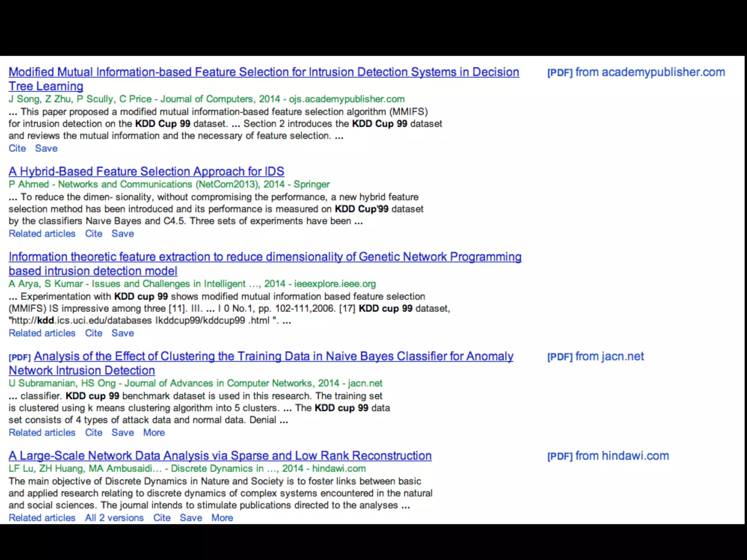View related articles for Arya Kumar paper
Viewport: 747px width, 560px height.
[x=42, y=333]
